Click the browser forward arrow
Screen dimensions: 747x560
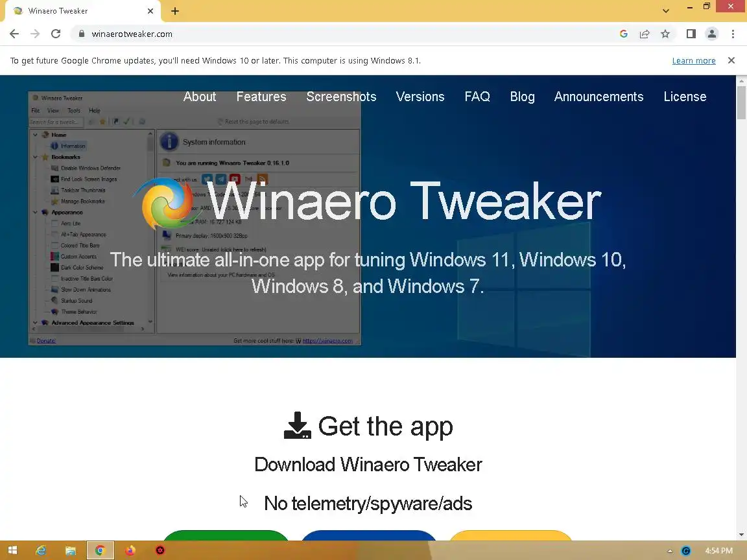click(x=35, y=34)
